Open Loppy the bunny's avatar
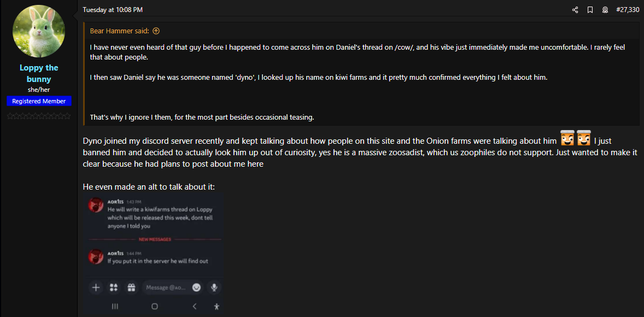The image size is (644, 317). pos(39,31)
